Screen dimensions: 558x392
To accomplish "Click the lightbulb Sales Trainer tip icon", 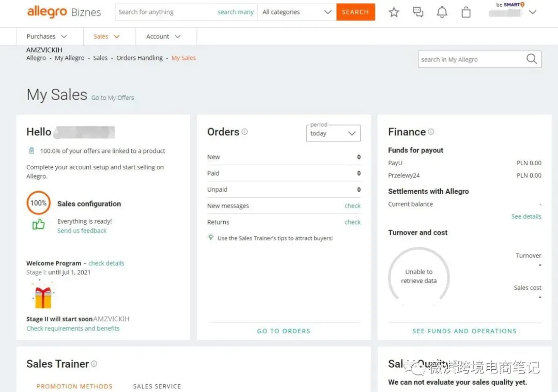I will point(211,237).
